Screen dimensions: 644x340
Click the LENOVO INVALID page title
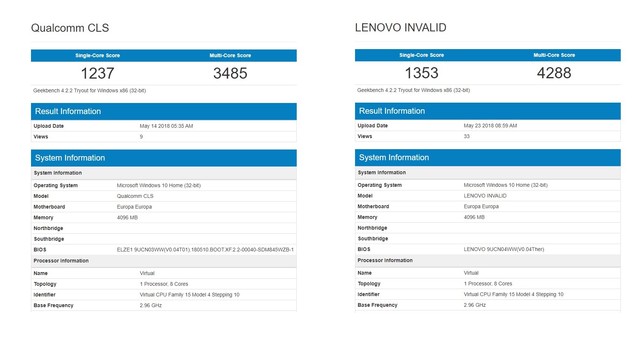400,27
